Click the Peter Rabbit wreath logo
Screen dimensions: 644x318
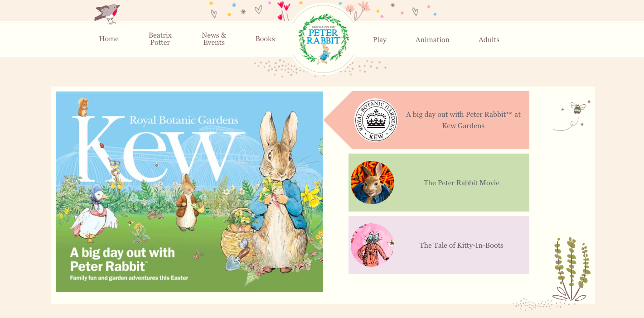tap(323, 39)
